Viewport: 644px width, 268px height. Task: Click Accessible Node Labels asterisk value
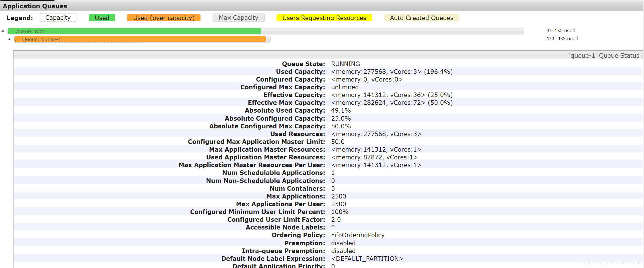[333, 227]
